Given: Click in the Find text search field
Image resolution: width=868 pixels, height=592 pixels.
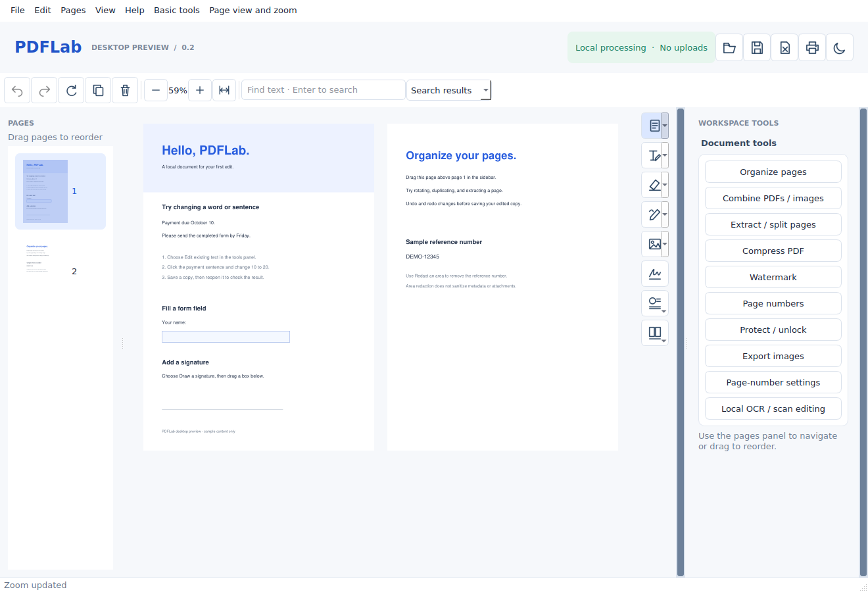Looking at the screenshot, I should point(324,90).
